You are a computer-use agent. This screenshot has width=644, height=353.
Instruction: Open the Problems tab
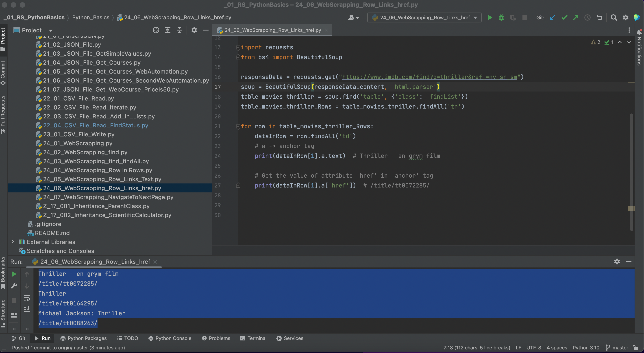[216, 338]
